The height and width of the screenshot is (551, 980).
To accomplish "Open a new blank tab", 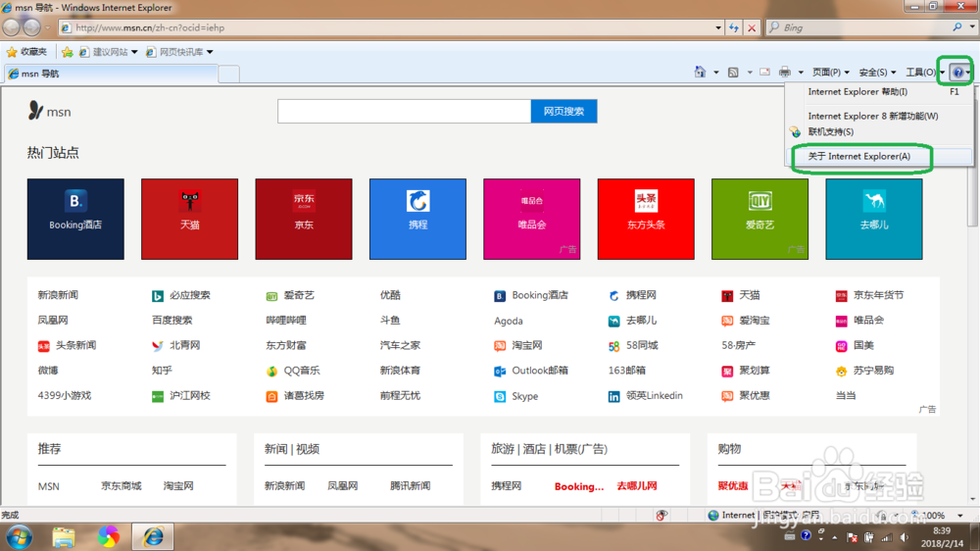I will (228, 74).
